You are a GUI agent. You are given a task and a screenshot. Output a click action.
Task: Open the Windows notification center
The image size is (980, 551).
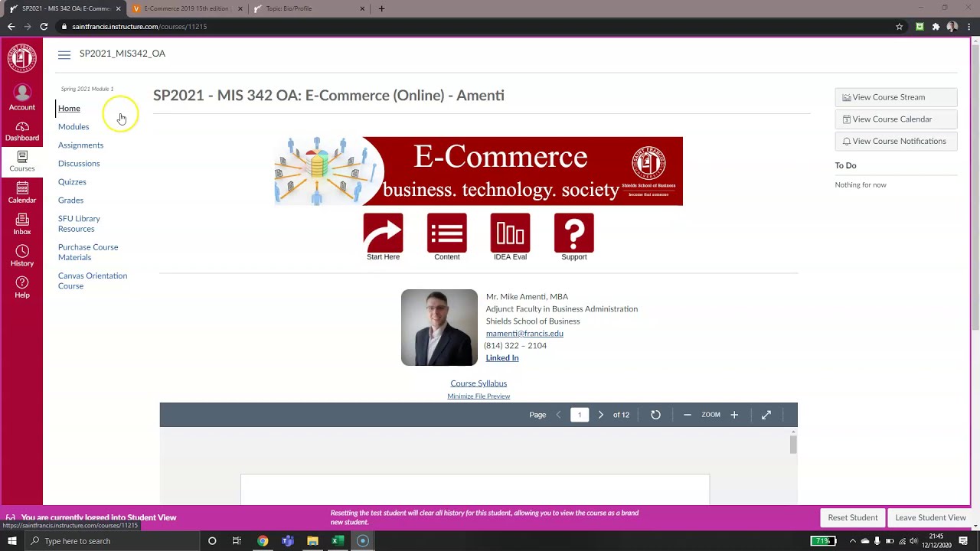[x=963, y=541]
